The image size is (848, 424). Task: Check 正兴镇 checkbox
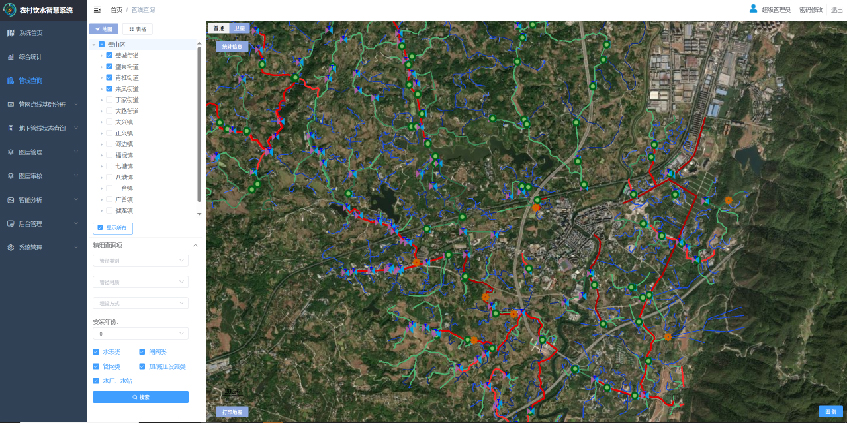pyautogui.click(x=109, y=133)
